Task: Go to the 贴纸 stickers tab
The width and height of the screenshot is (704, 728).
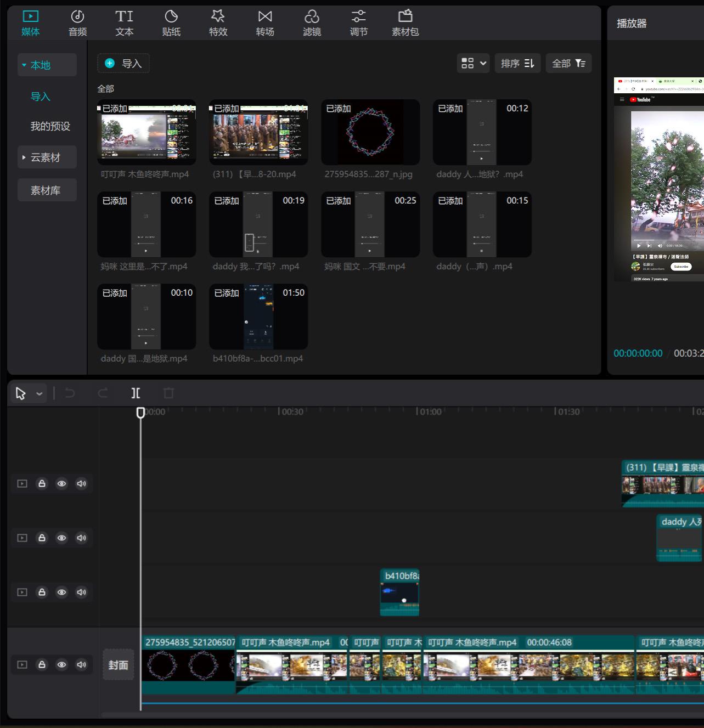Action: (171, 24)
